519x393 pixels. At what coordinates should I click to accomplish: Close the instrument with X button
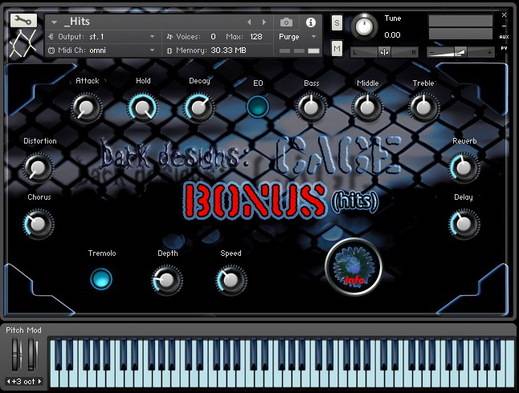[504, 15]
